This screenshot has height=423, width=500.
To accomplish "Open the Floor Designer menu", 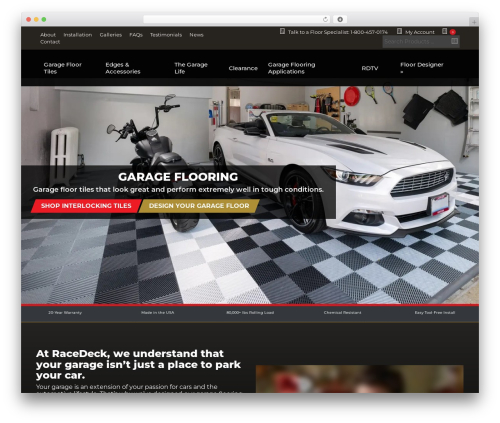I will tap(422, 67).
